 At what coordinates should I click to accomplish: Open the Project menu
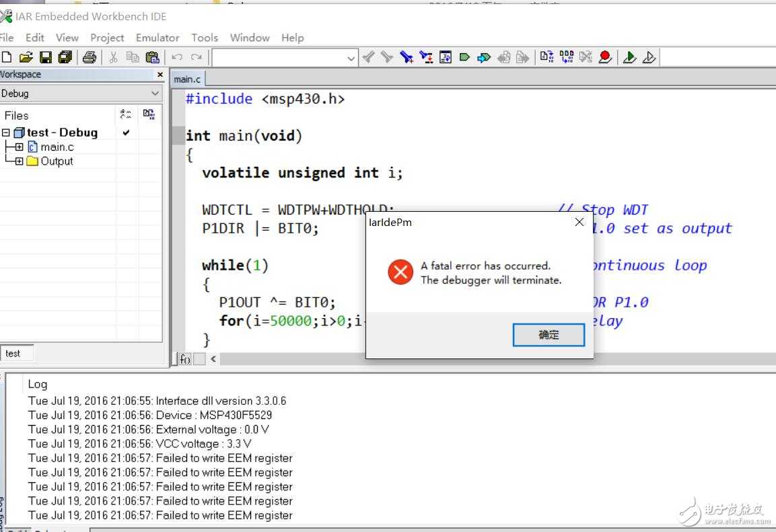point(107,38)
